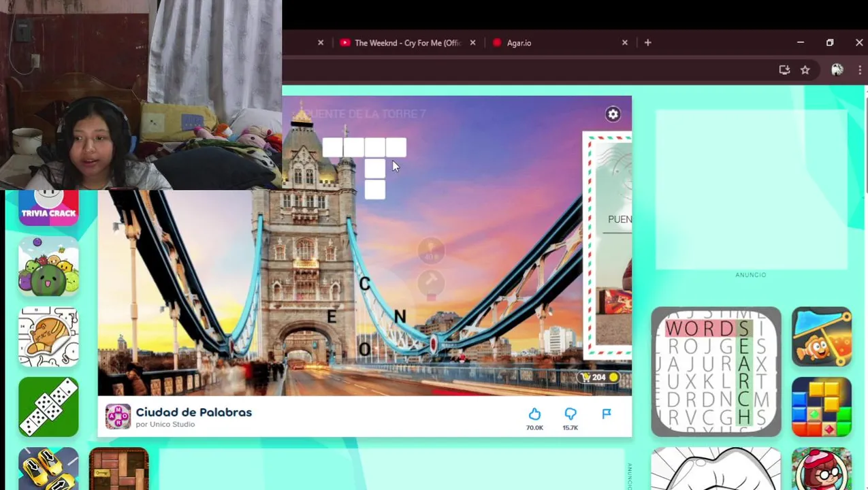This screenshot has width=868, height=490.
Task: Click the first empty crossword box
Action: (x=333, y=148)
